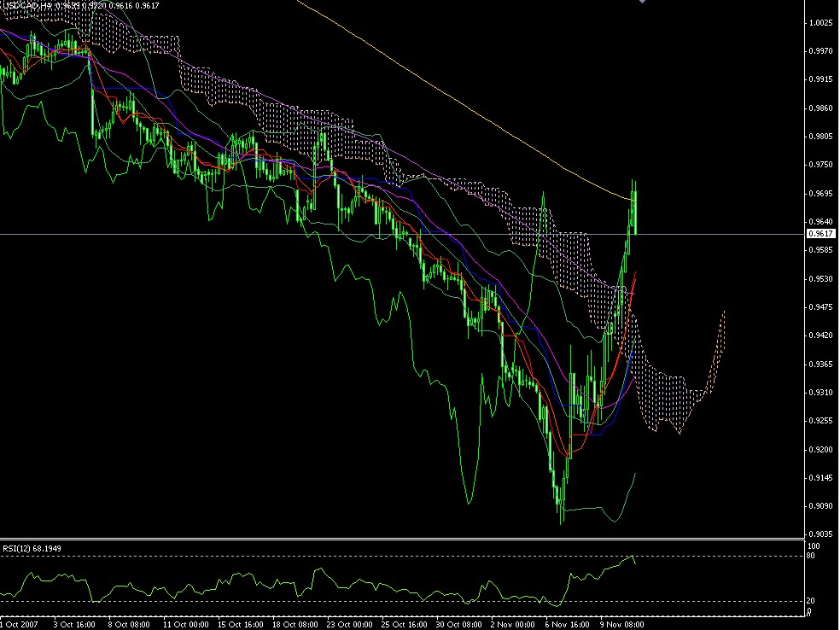Click the 0.9365 price scale value
This screenshot has width=840, height=630.
click(820, 365)
